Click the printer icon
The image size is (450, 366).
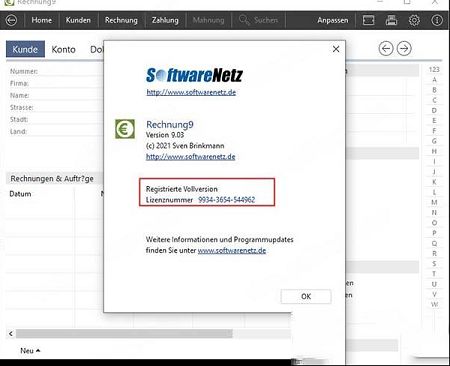click(x=391, y=20)
